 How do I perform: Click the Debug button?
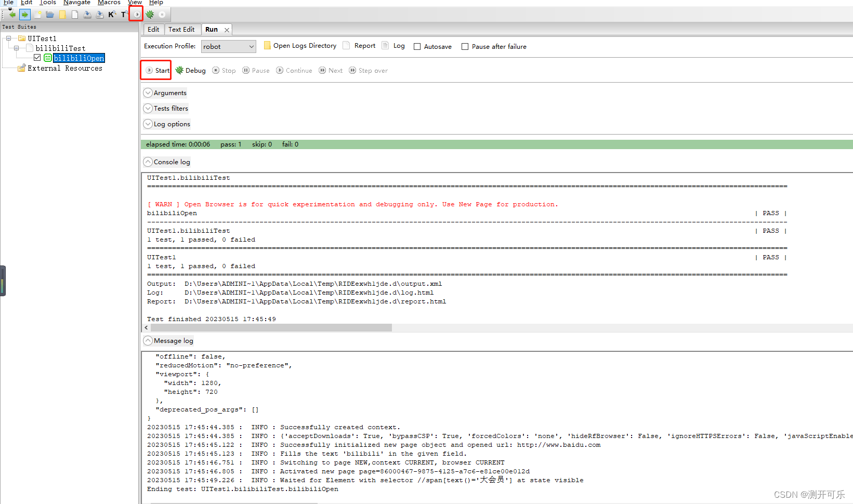(x=191, y=71)
